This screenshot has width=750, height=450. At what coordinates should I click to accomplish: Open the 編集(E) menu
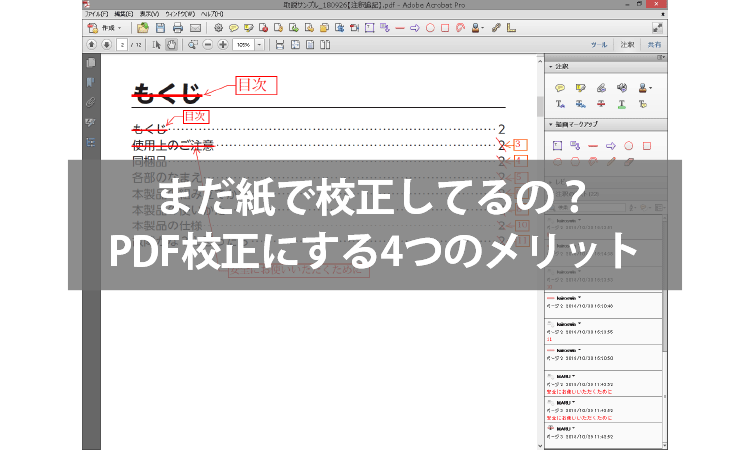click(x=123, y=14)
